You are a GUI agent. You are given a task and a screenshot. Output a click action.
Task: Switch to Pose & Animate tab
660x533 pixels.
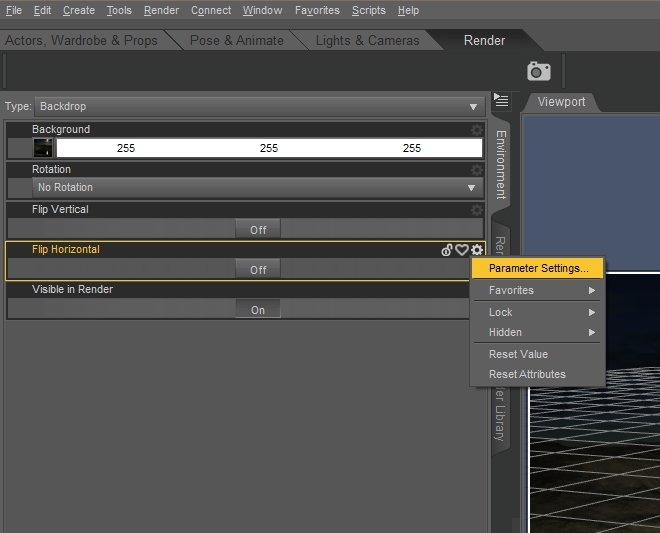click(x=237, y=40)
